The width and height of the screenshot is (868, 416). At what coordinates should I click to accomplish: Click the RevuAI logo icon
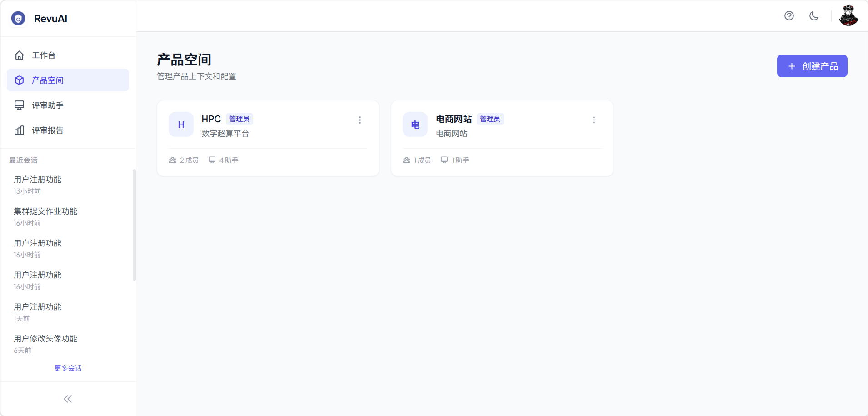click(18, 19)
